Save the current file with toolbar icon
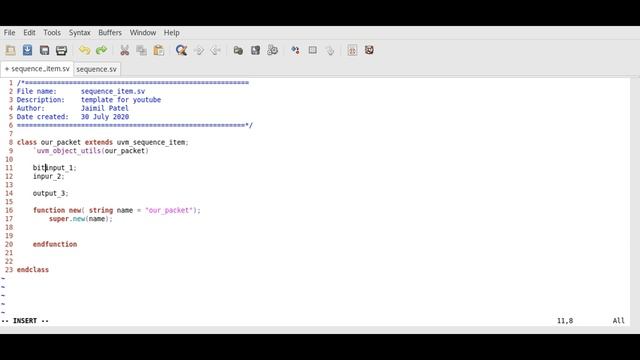 pos(27,50)
